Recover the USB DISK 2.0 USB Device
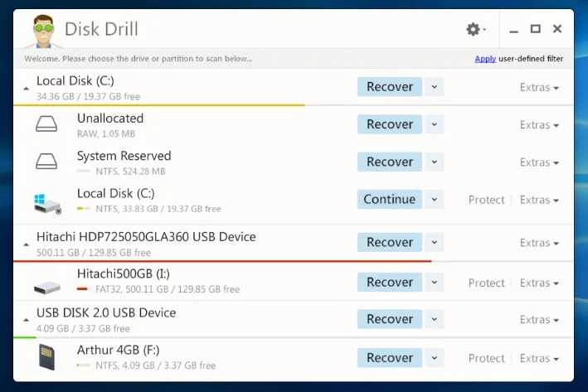 (x=390, y=319)
